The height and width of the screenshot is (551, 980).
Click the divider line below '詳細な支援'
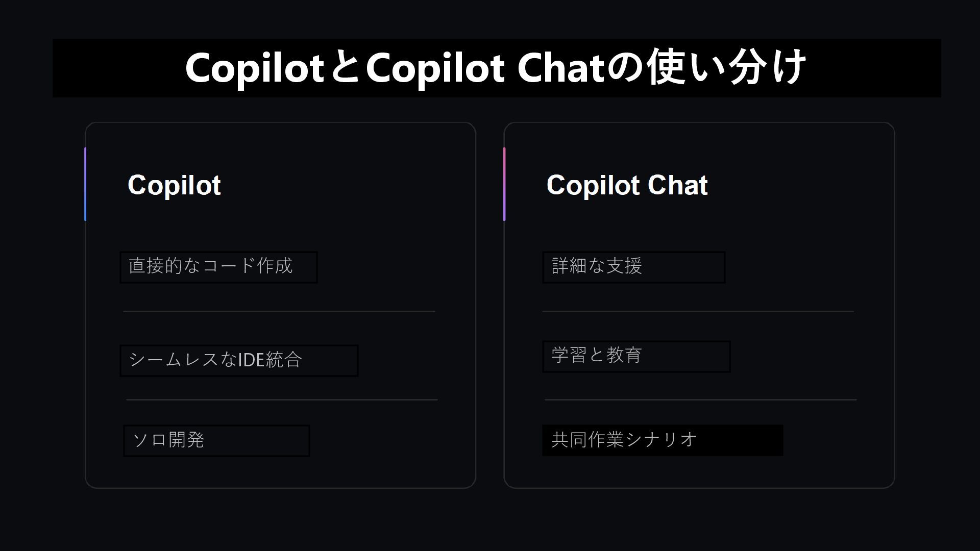click(x=698, y=311)
